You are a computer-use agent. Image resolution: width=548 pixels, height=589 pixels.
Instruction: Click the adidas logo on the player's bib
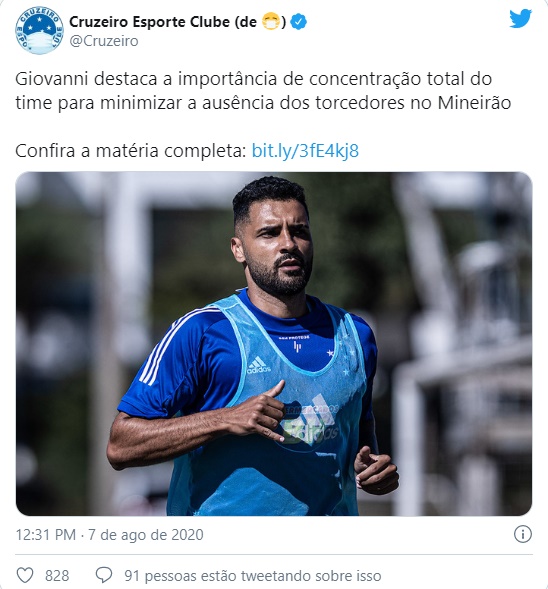point(258,365)
